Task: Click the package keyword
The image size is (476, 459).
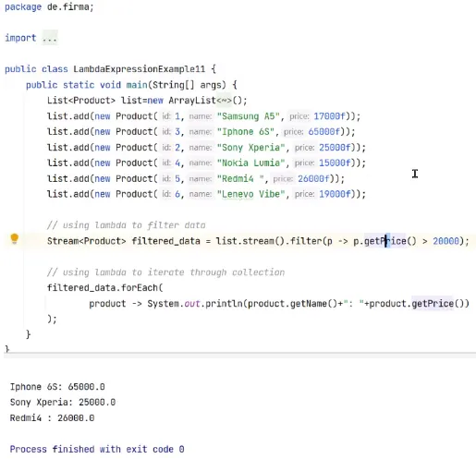Action: (x=23, y=6)
